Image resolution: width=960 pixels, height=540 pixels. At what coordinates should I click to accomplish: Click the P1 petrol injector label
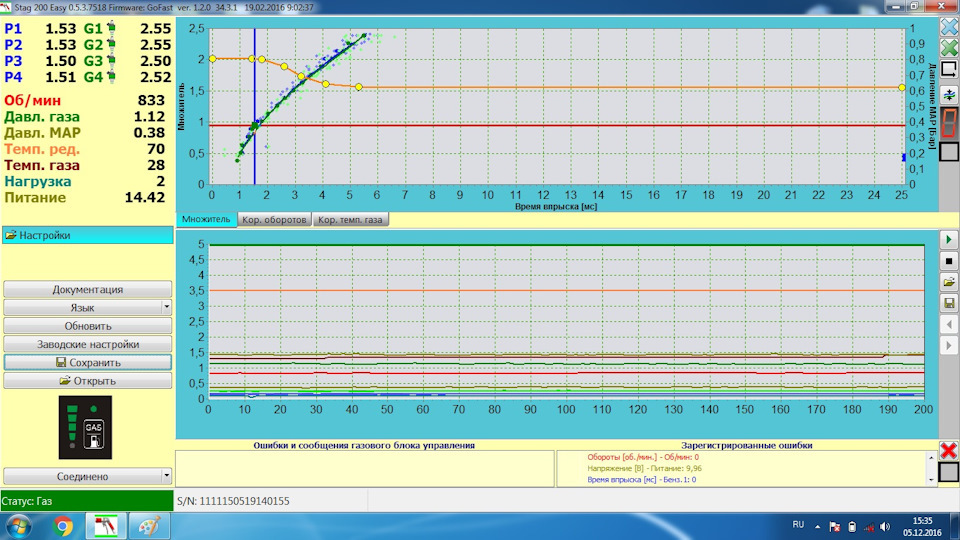click(x=13, y=28)
